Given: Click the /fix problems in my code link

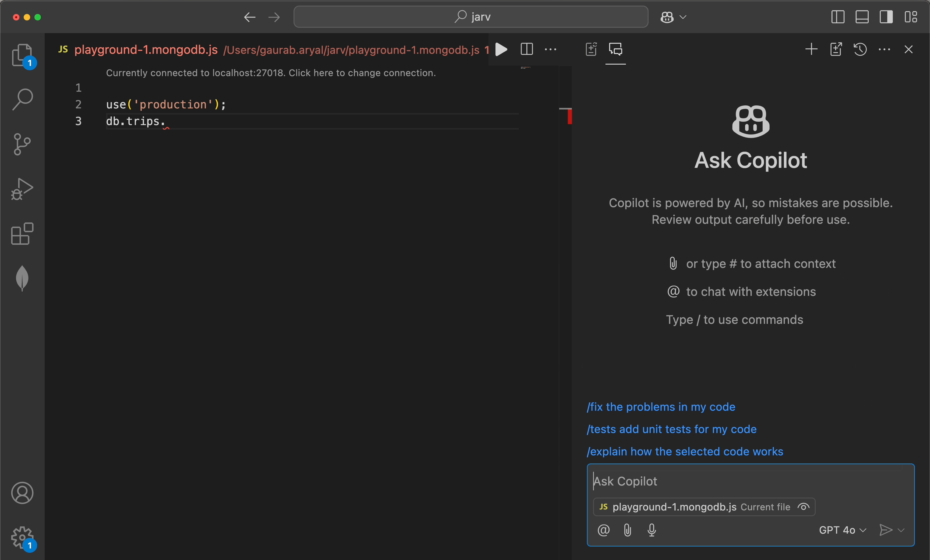Looking at the screenshot, I should (661, 407).
